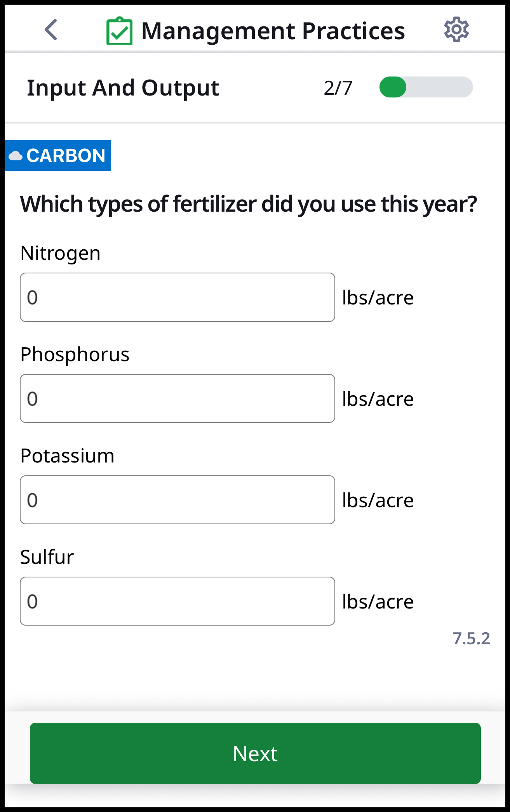The height and width of the screenshot is (812, 510).
Task: Select the back navigation icon beside the title
Action: [51, 29]
